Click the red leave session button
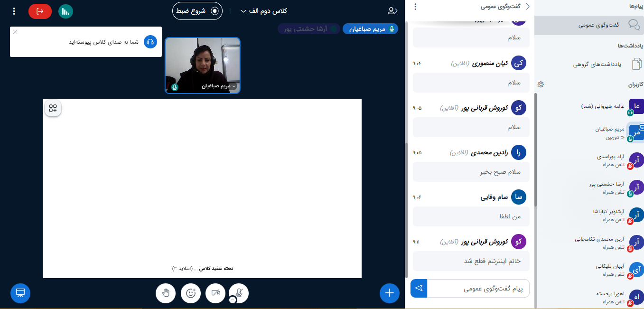Viewport: 644px width, 309px height. click(40, 11)
